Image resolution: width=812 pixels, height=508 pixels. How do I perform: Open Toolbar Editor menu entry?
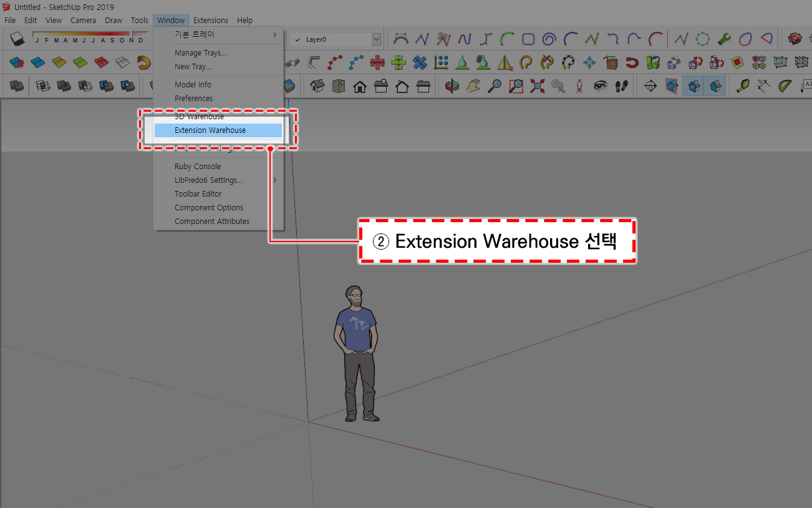tap(219, 194)
